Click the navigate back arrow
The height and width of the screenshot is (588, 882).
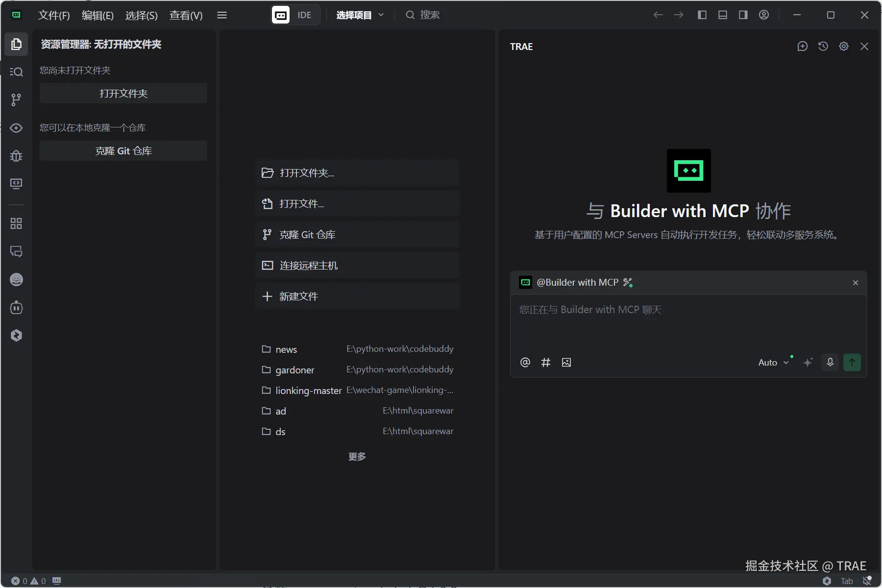658,15
